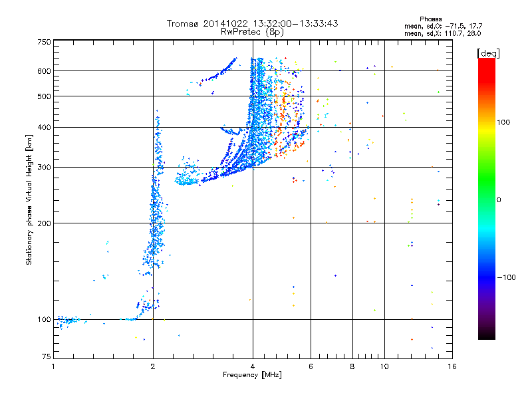Click y-axis tick label '400'
The height and width of the screenshot is (399, 532).
[44, 128]
